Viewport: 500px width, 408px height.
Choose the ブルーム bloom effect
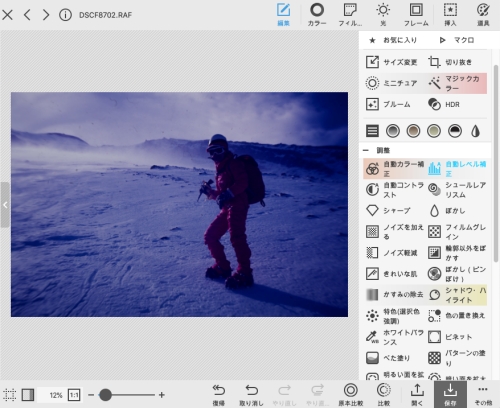click(x=392, y=104)
